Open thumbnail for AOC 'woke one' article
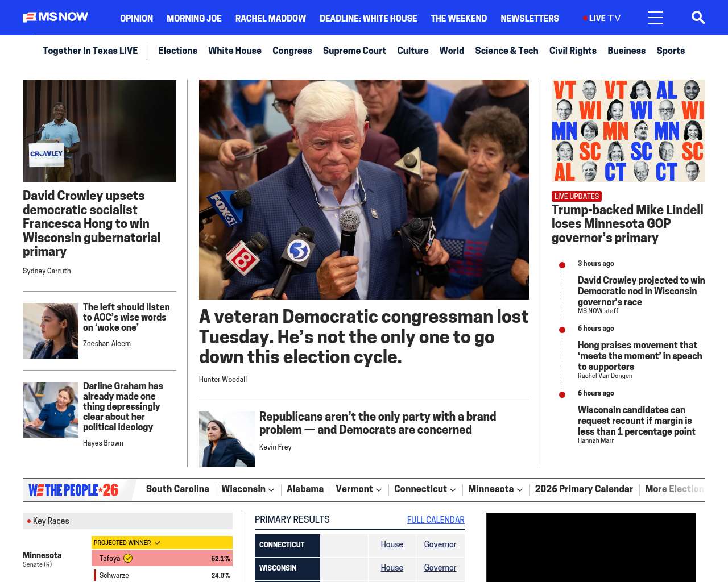 click(51, 331)
